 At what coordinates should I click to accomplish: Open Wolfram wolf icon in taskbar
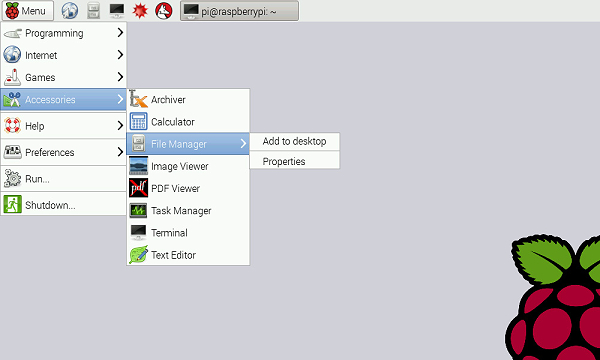163,11
